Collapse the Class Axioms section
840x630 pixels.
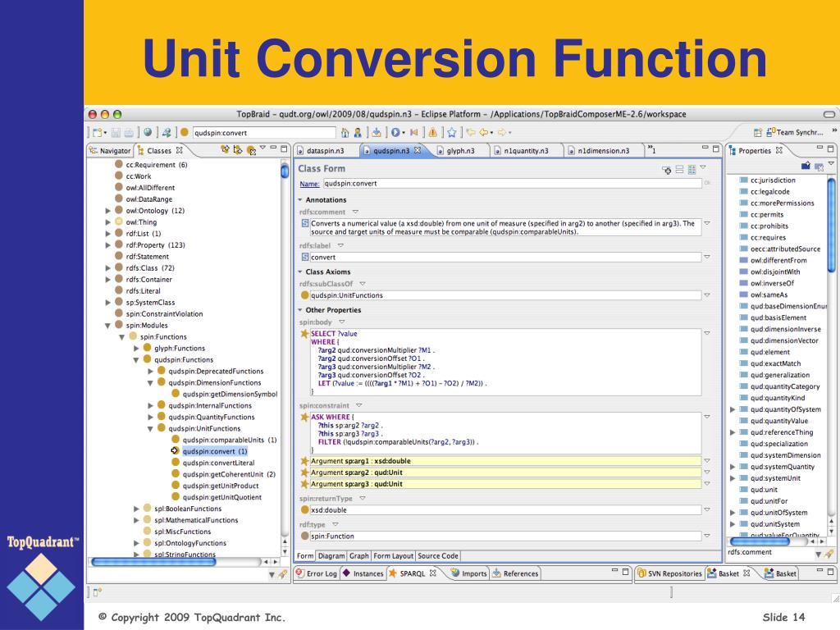point(300,272)
